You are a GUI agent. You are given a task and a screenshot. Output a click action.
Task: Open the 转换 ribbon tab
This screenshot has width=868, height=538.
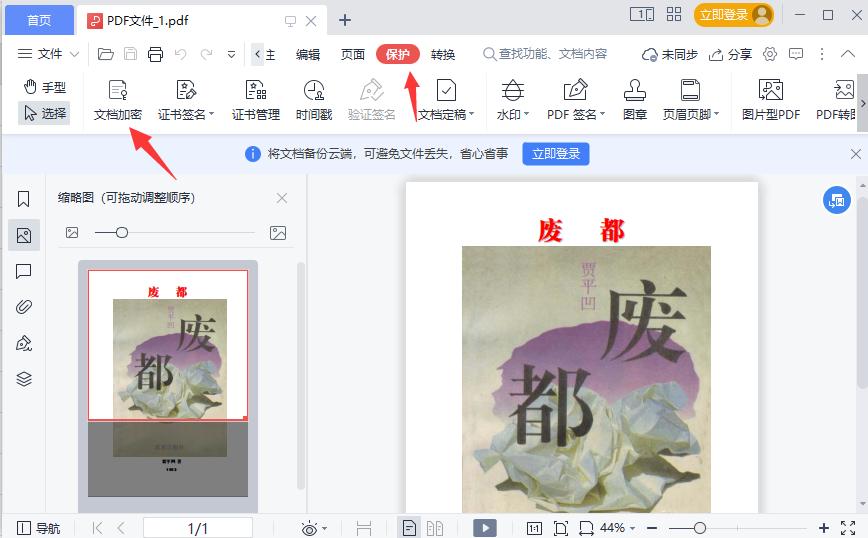(x=443, y=54)
